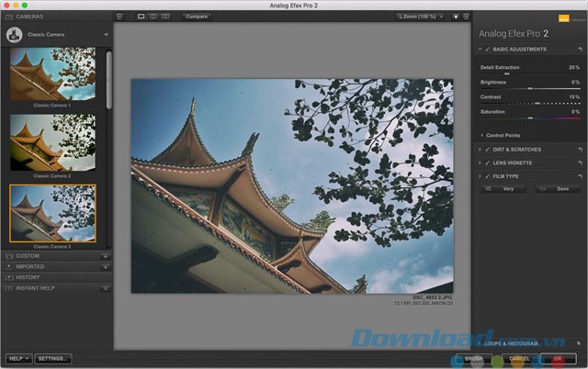Open the History panel
This screenshot has height=369, width=588.
[28, 277]
